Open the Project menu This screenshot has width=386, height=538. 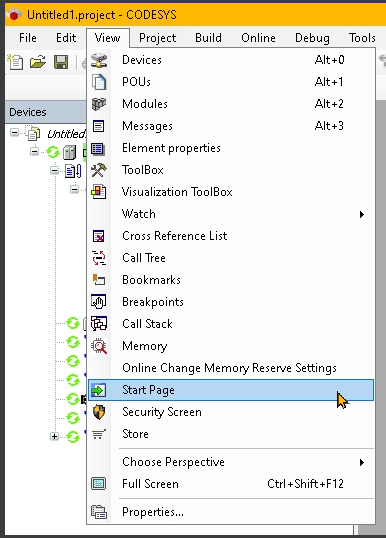tap(157, 38)
